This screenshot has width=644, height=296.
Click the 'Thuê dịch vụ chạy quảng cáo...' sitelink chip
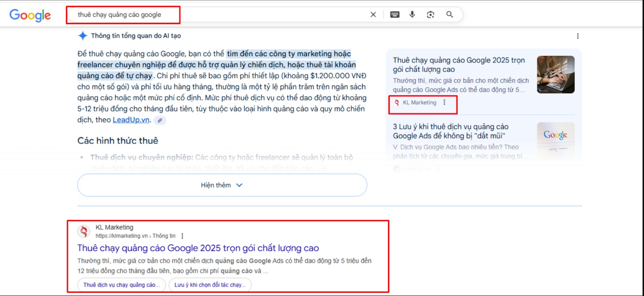pyautogui.click(x=122, y=285)
